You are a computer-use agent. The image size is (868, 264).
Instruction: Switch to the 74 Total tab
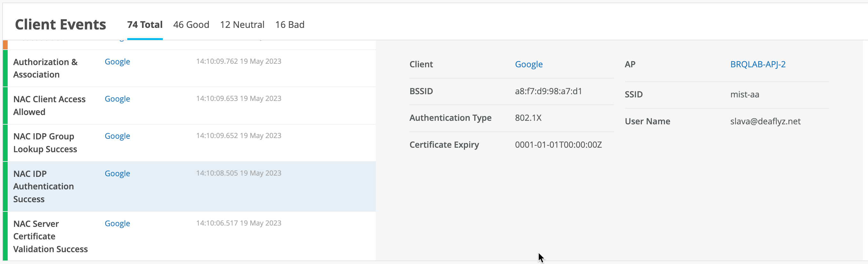coord(145,25)
